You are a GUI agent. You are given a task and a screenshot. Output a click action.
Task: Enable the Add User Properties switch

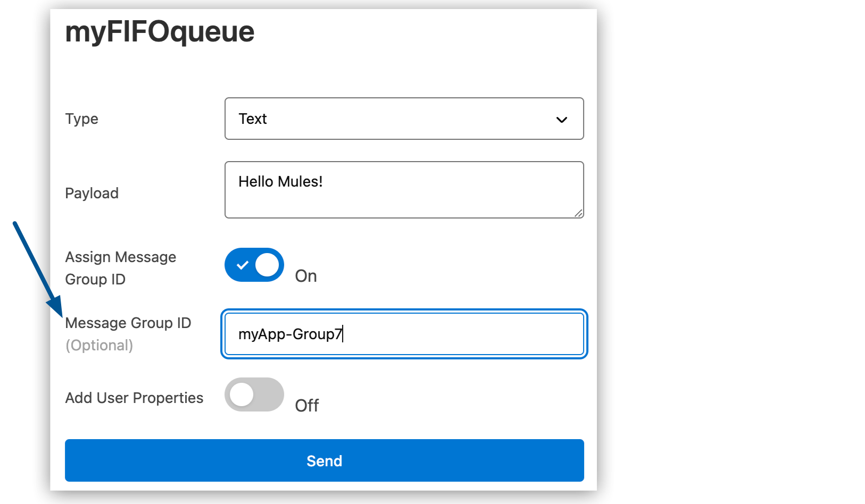pyautogui.click(x=254, y=394)
